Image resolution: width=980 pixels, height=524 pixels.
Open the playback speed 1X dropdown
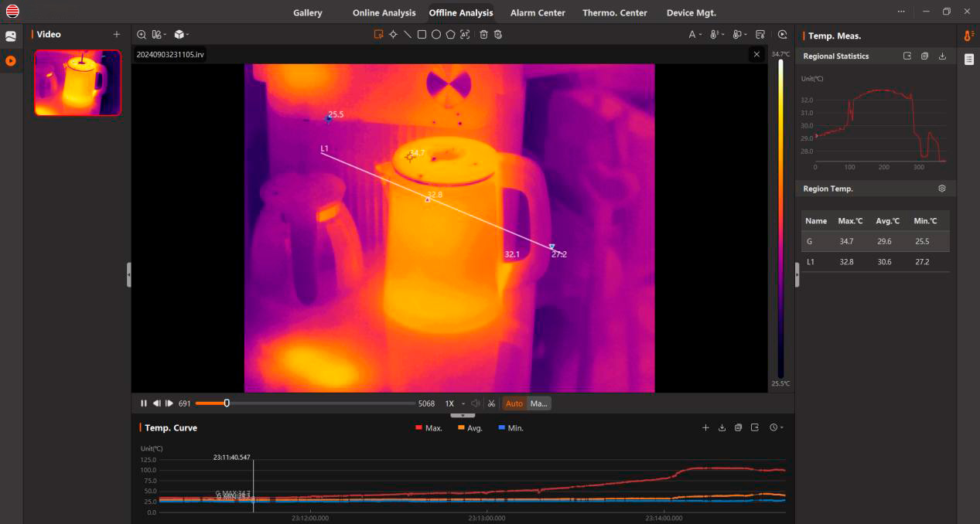click(455, 403)
